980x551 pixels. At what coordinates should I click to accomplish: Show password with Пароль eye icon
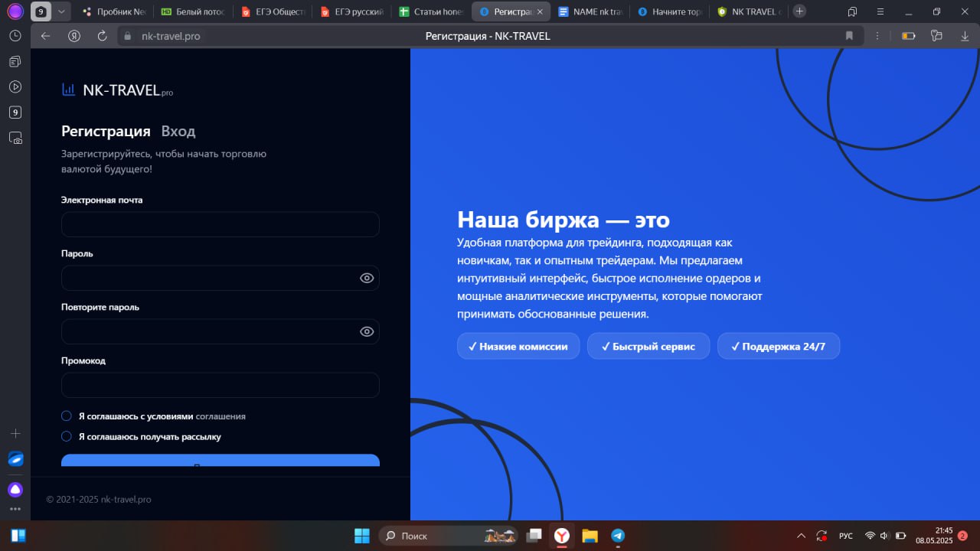coord(367,278)
